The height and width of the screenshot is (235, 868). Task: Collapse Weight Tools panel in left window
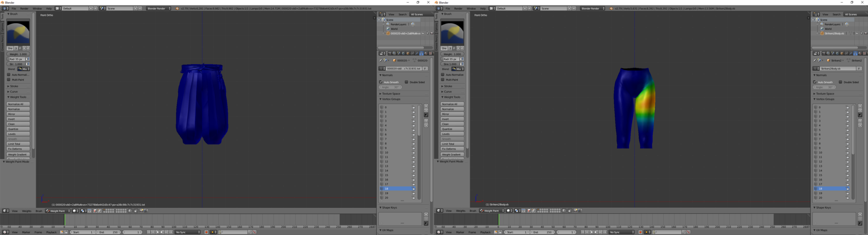[18, 97]
